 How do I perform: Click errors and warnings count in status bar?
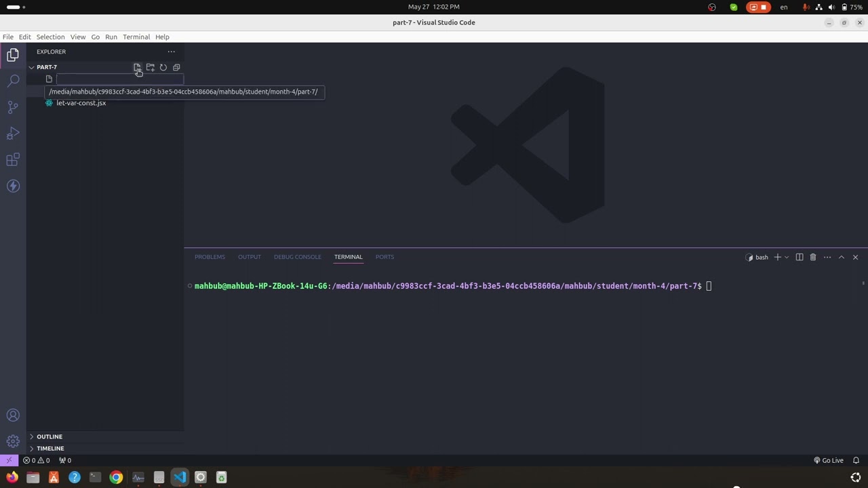[x=37, y=460]
